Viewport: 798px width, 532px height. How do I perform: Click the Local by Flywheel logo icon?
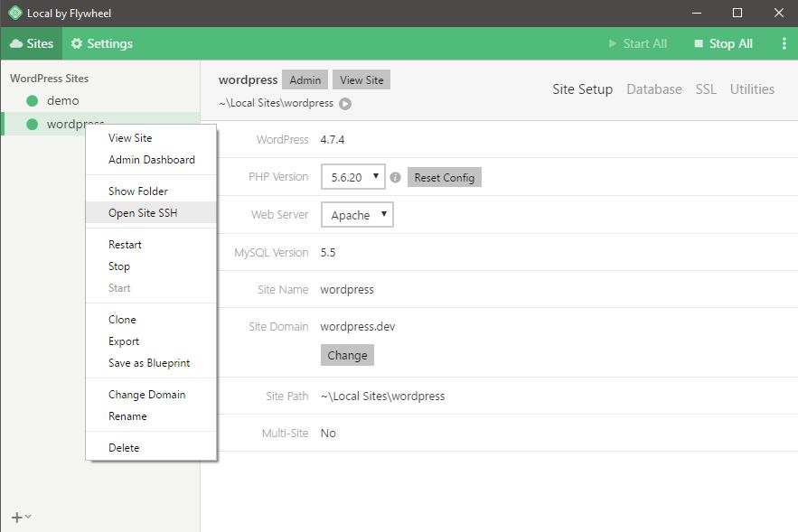15,13
